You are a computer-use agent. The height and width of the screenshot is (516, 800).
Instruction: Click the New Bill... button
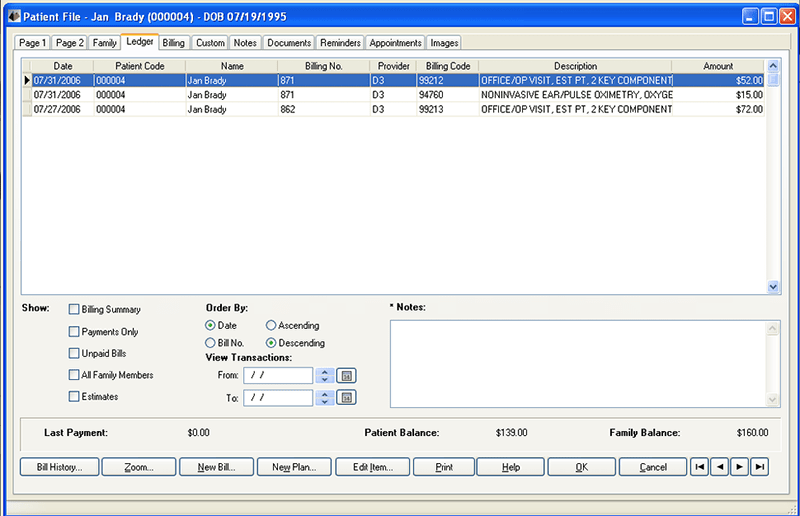(216, 467)
